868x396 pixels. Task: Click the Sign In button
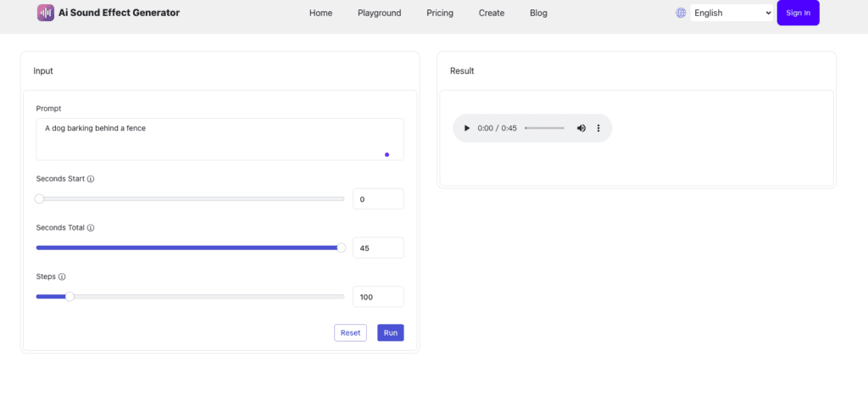[798, 13]
